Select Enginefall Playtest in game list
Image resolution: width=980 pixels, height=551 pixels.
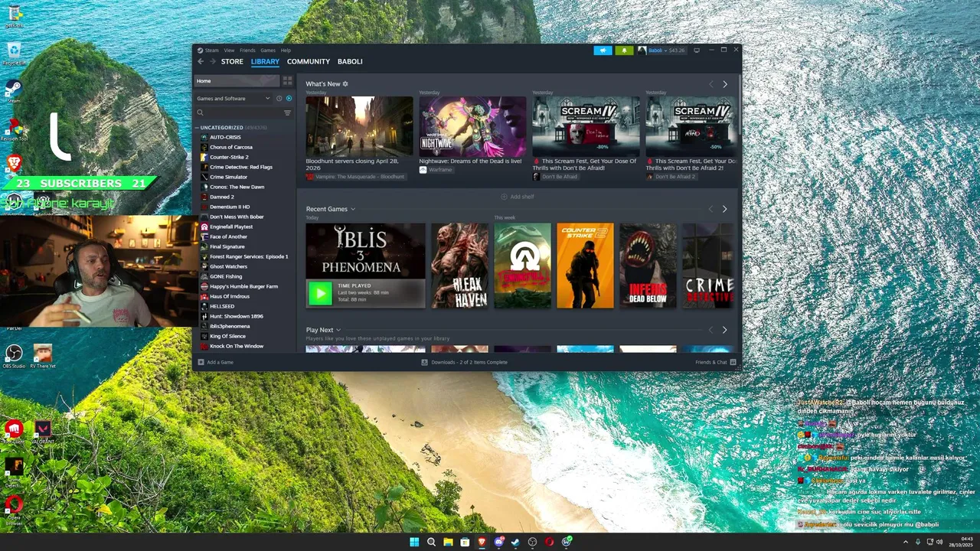coord(231,227)
